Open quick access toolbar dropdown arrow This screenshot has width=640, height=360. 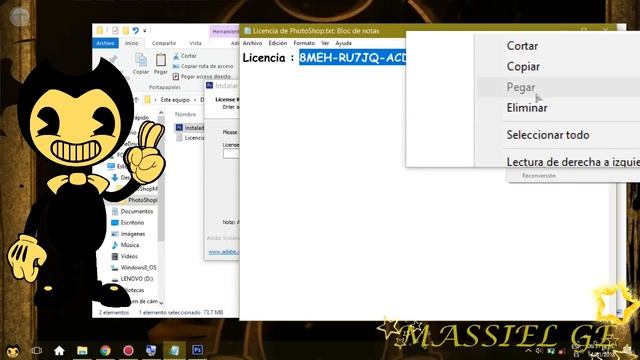tap(145, 31)
